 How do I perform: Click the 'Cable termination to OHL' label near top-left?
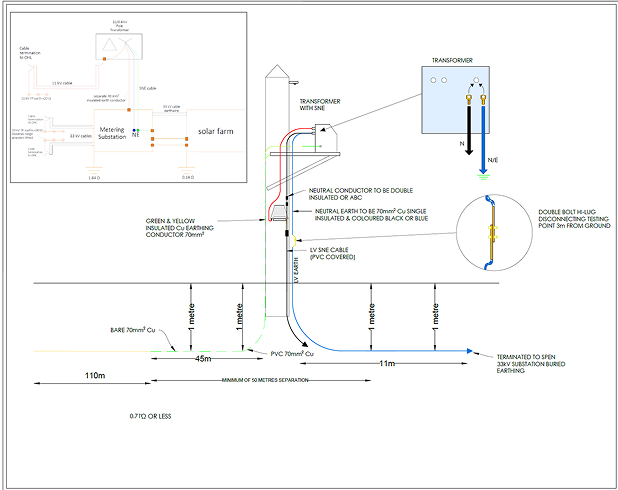coord(30,53)
